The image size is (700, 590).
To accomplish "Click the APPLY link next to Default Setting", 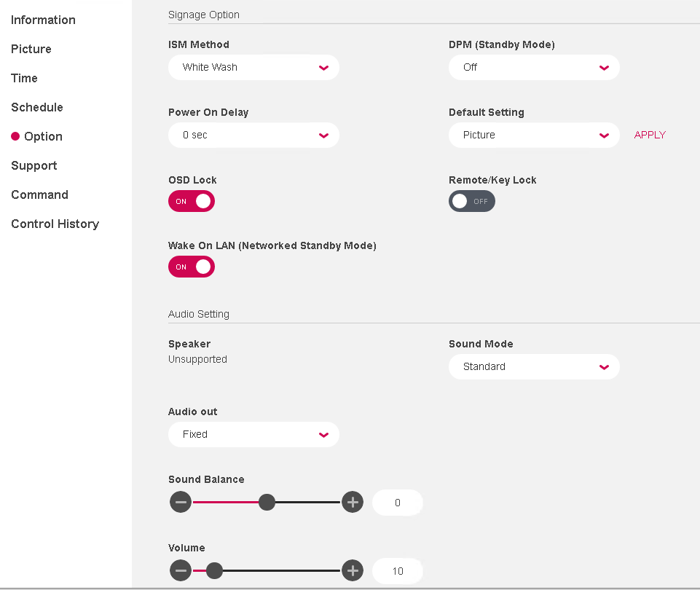I will point(649,135).
